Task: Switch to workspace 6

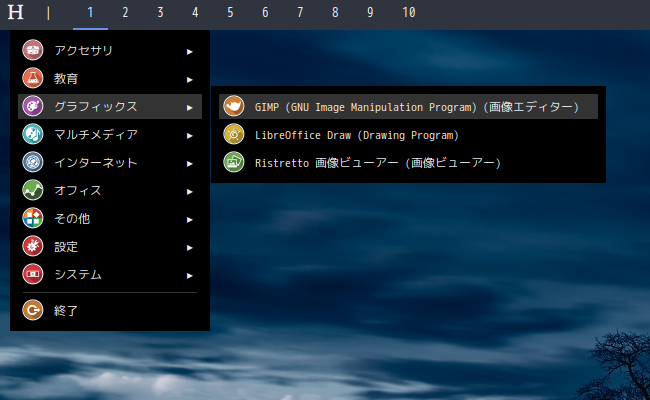Action: (x=265, y=13)
